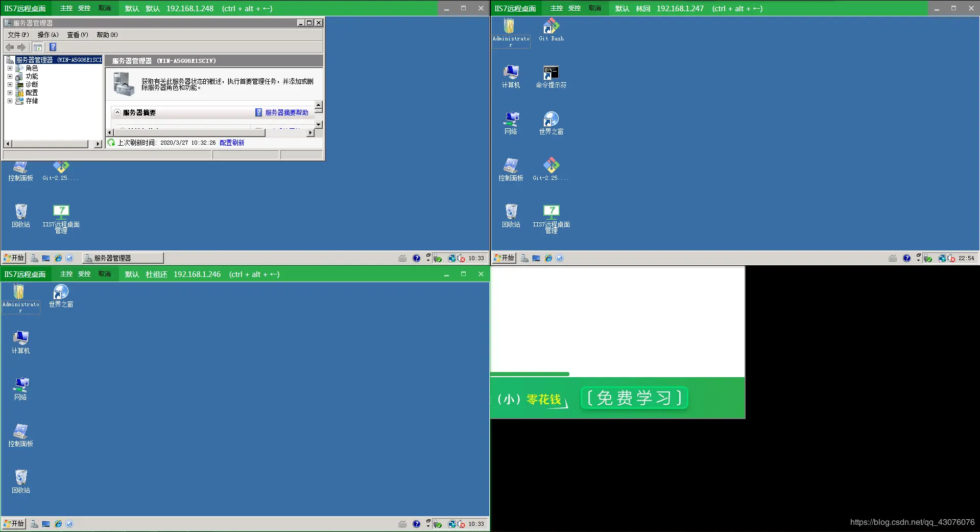Select the 存储 label in the server tree

point(32,101)
